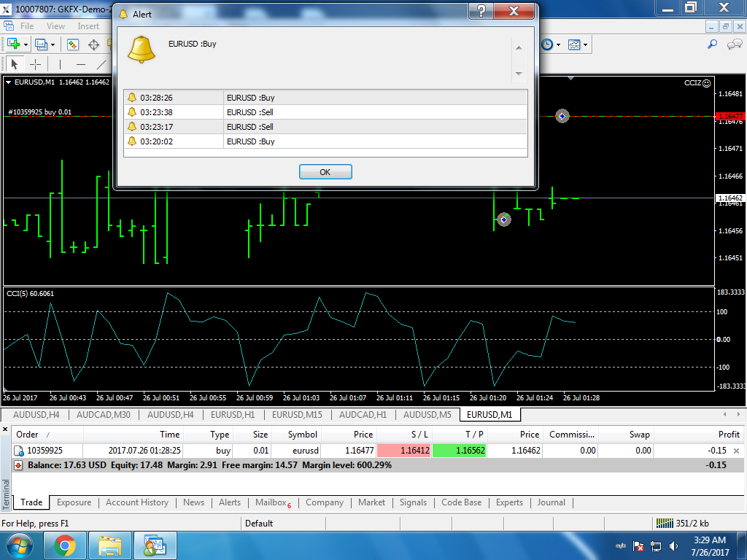Click the EURUSD,M1 chart title dropdown triangle

(8, 82)
